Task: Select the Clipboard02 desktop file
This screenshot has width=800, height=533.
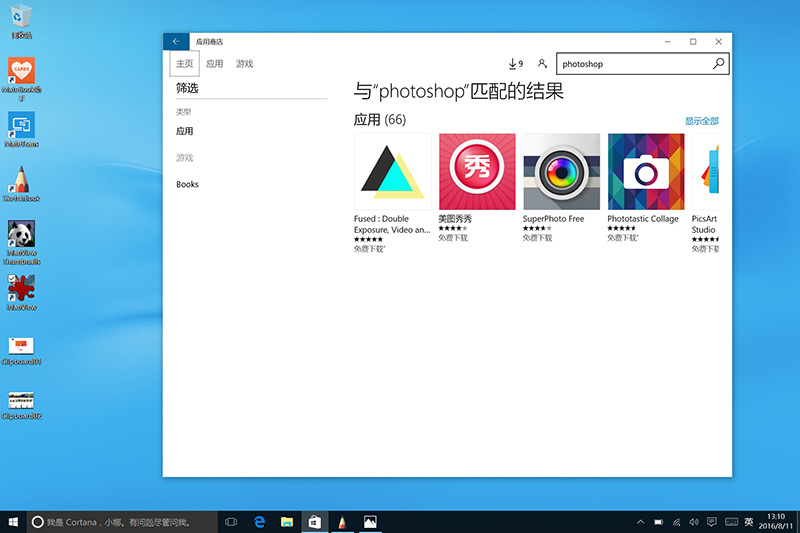Action: [21, 406]
